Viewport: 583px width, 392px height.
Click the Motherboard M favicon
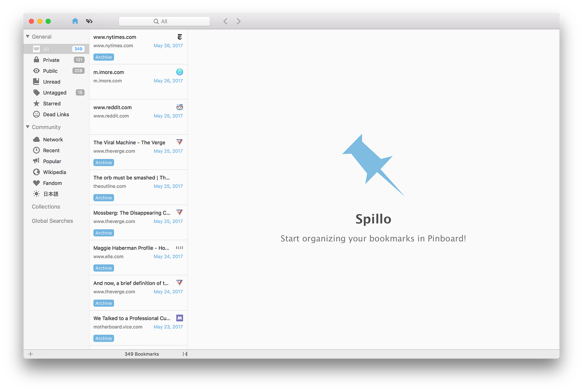pyautogui.click(x=179, y=318)
